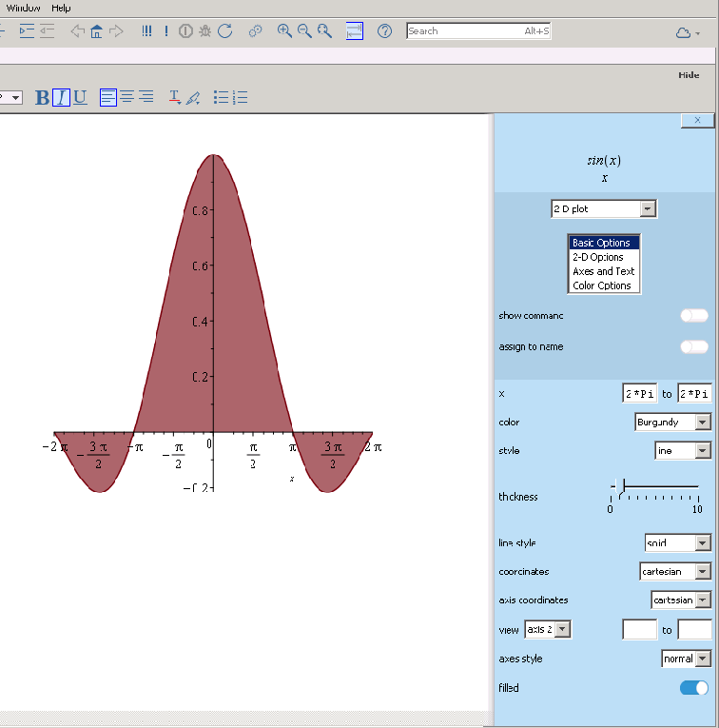This screenshot has width=719, height=728.
Task: Click the Execute all (!!!) icon
Action: point(146,31)
